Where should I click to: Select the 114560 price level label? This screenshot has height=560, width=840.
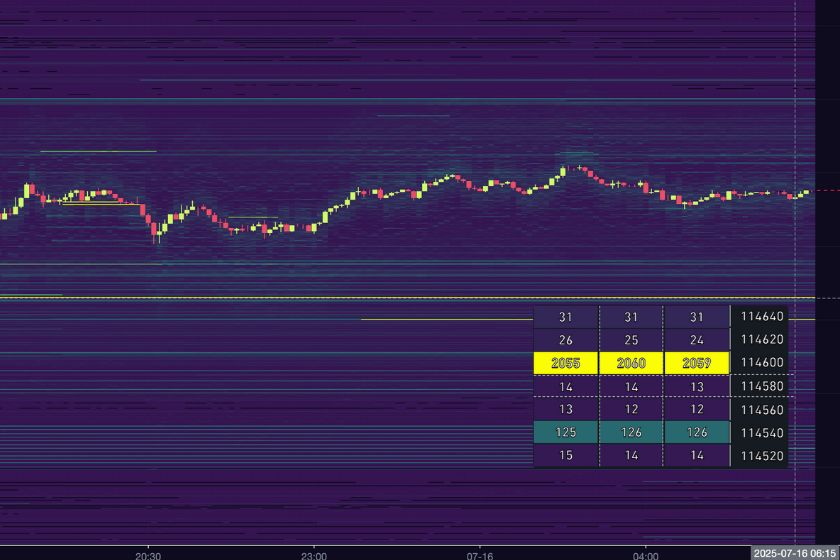tap(762, 410)
